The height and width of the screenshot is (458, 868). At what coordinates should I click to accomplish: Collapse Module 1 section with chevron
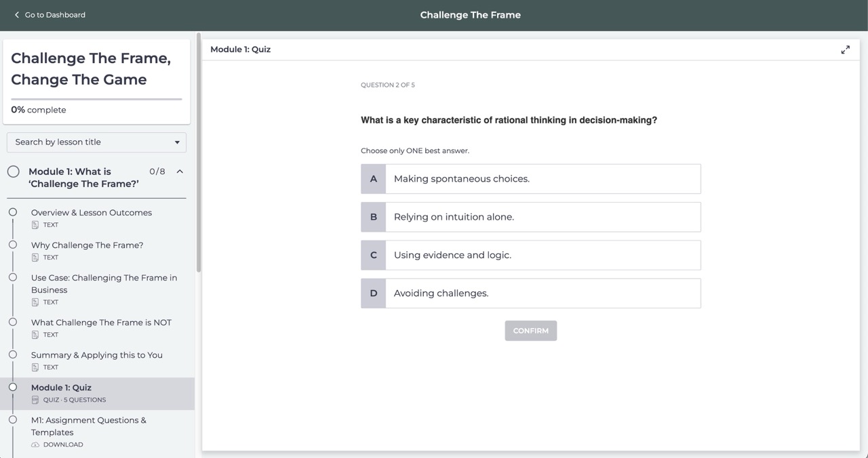(180, 171)
